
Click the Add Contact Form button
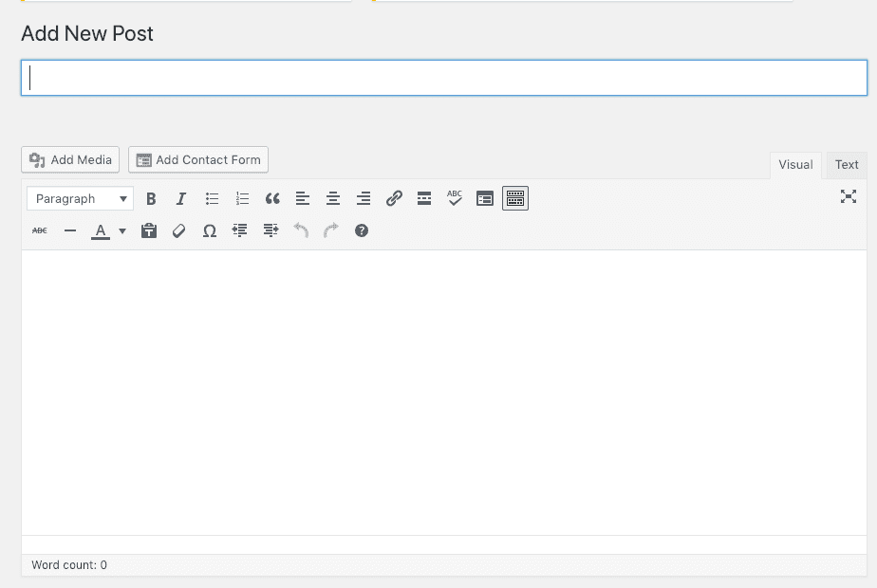(x=198, y=160)
